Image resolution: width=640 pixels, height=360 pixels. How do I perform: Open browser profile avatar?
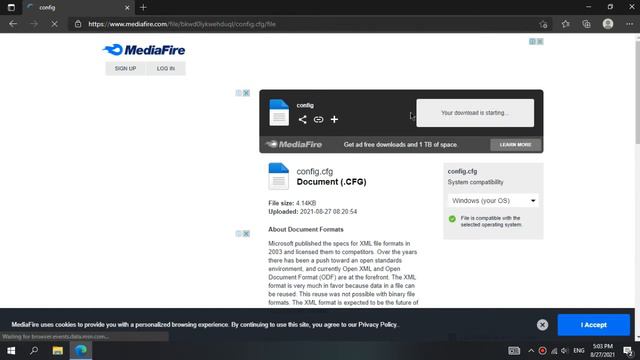608,24
